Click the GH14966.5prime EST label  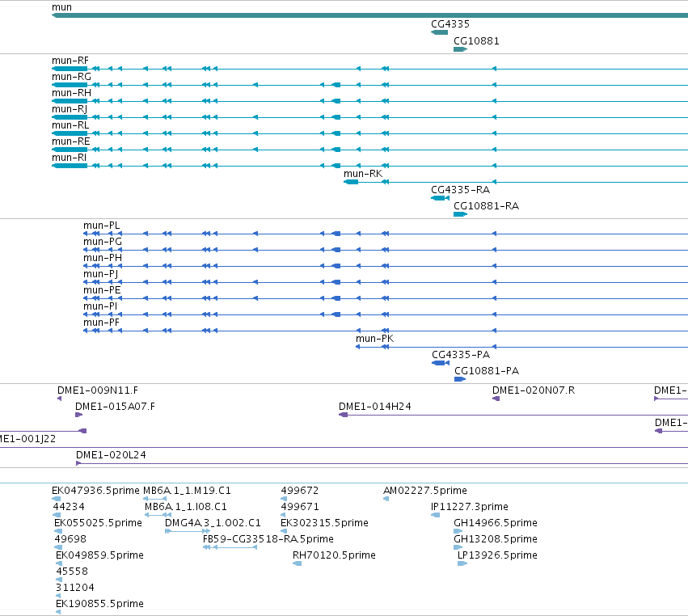click(496, 523)
